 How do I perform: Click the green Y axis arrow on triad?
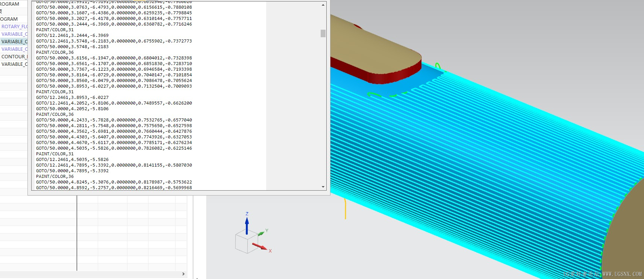tap(261, 234)
